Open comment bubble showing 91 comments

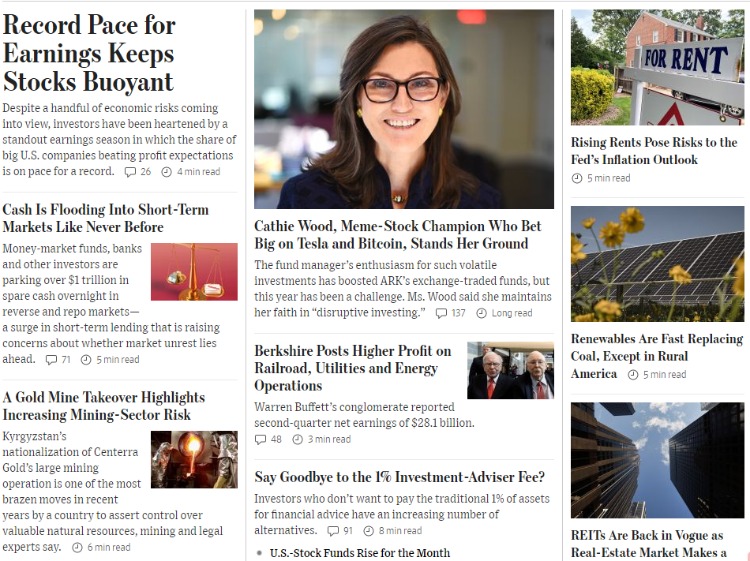pyautogui.click(x=333, y=530)
